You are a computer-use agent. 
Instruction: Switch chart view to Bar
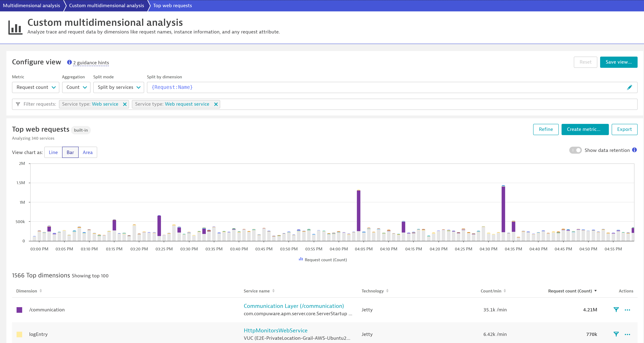click(x=70, y=152)
